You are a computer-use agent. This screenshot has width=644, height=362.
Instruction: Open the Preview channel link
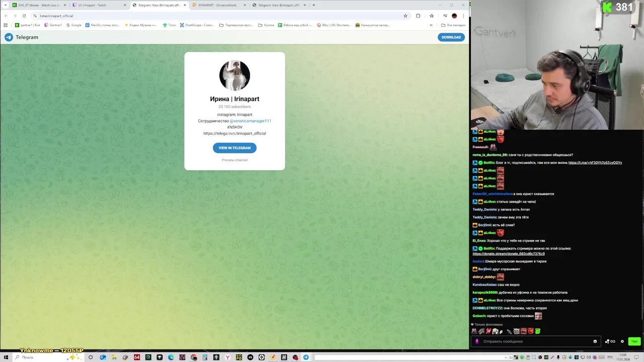coord(234,160)
